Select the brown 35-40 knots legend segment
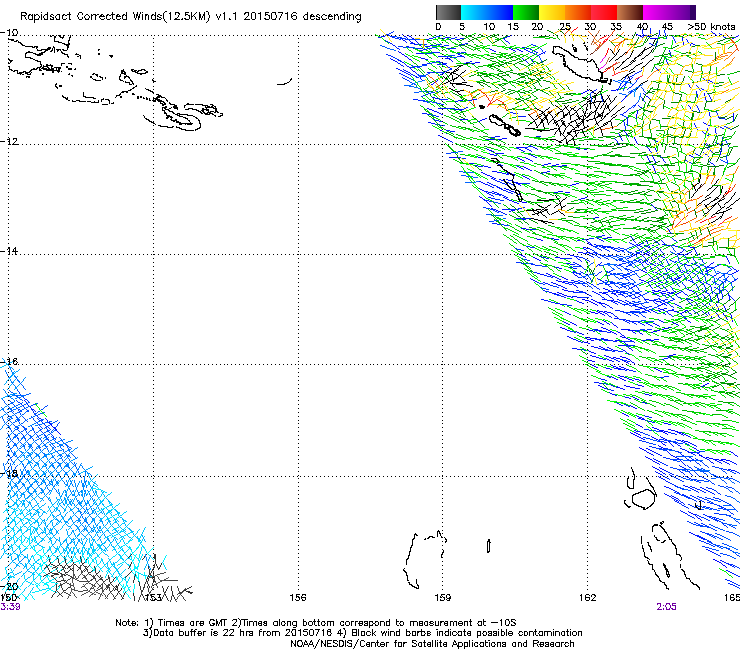This screenshot has width=740, height=650. (x=630, y=12)
